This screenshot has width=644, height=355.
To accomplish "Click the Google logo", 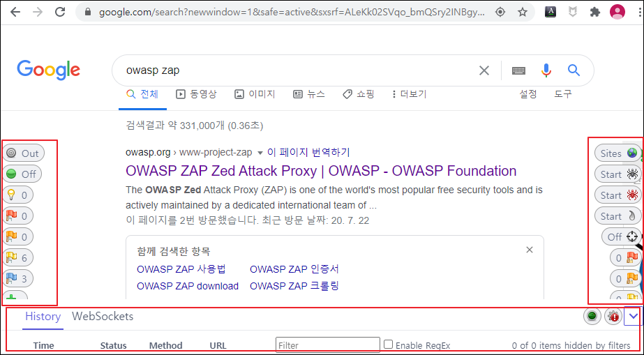I will 48,70.
